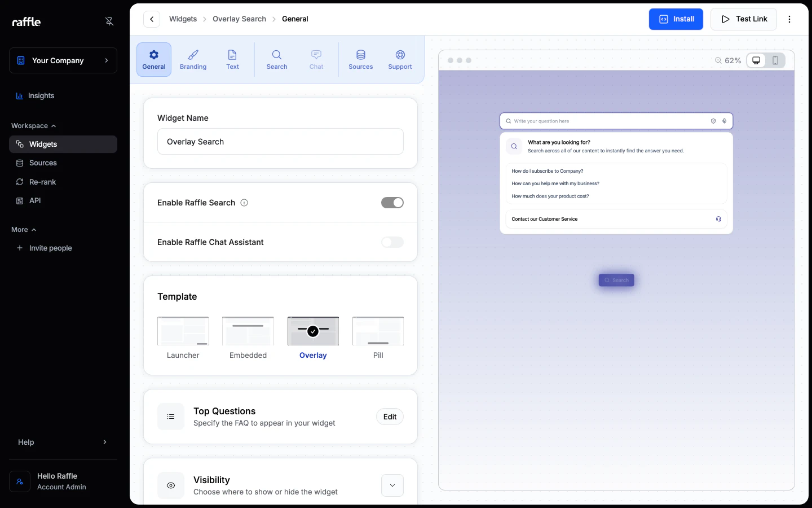812x508 pixels.
Task: Click the Test Link button
Action: tap(744, 19)
